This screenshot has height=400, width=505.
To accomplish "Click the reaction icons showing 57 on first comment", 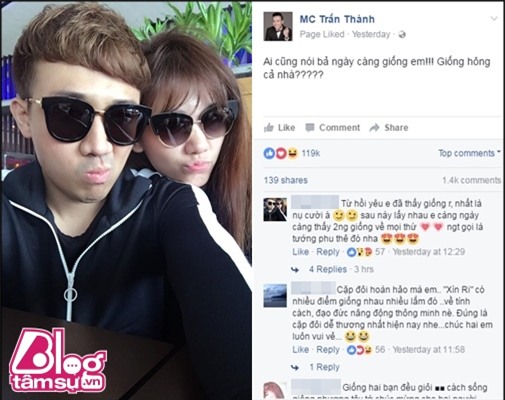I will [366, 252].
